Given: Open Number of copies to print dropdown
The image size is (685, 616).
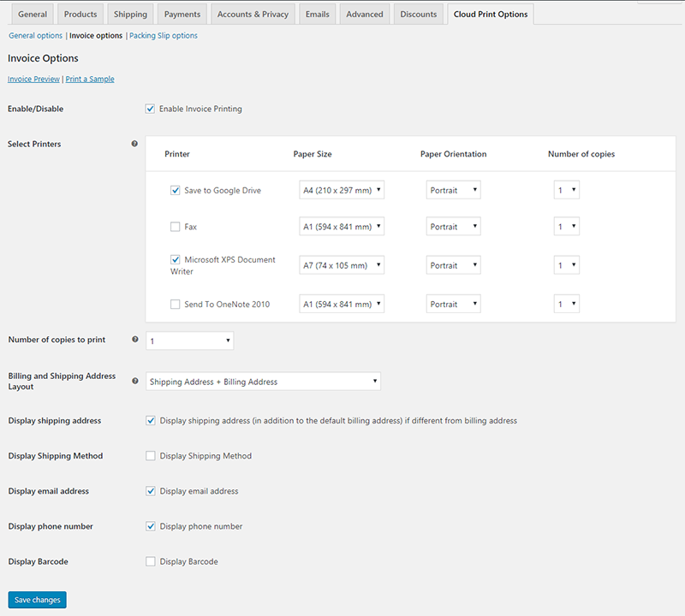Looking at the screenshot, I should pyautogui.click(x=189, y=341).
